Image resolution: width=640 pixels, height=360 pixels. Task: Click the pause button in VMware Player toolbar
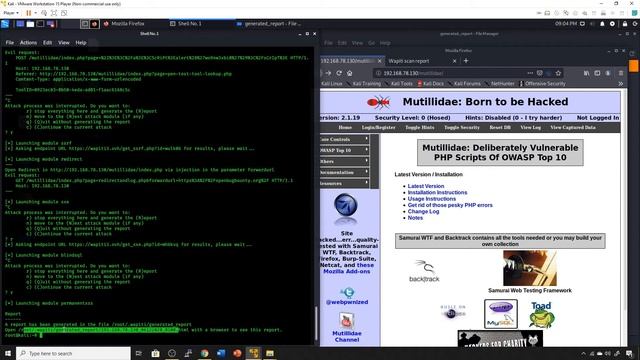[x=29, y=13]
